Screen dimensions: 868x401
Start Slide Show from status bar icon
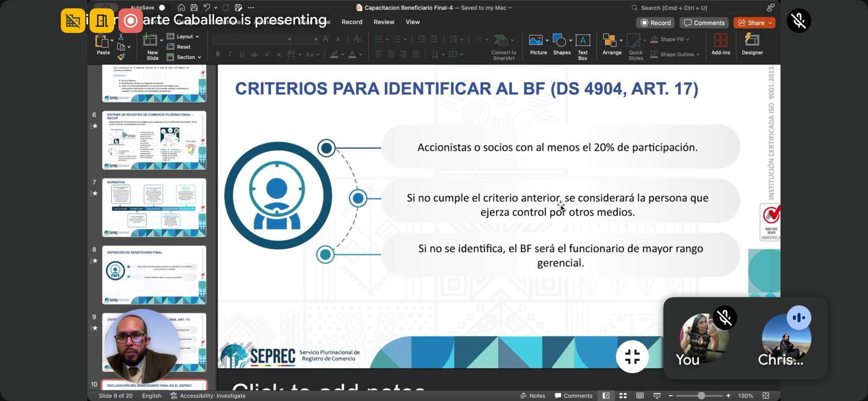click(x=657, y=396)
